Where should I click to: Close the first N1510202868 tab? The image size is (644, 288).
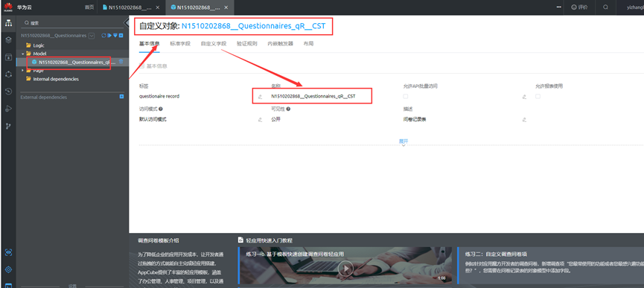[x=158, y=7]
